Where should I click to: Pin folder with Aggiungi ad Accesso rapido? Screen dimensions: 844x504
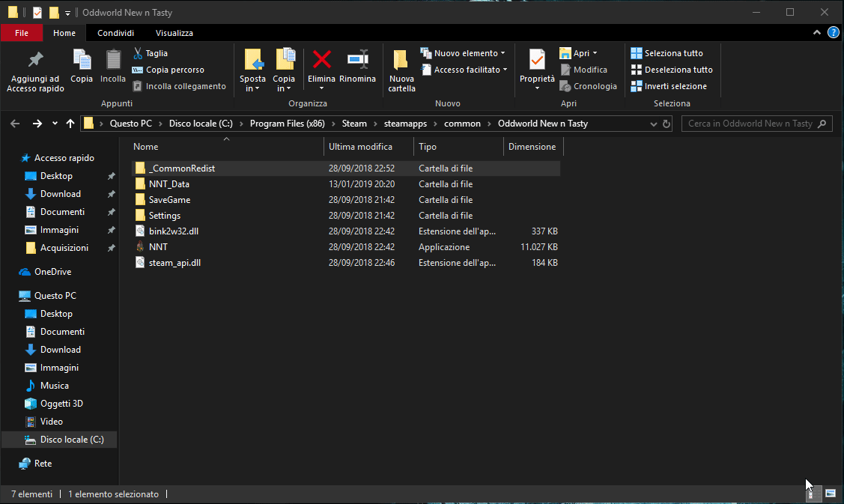pyautogui.click(x=35, y=71)
